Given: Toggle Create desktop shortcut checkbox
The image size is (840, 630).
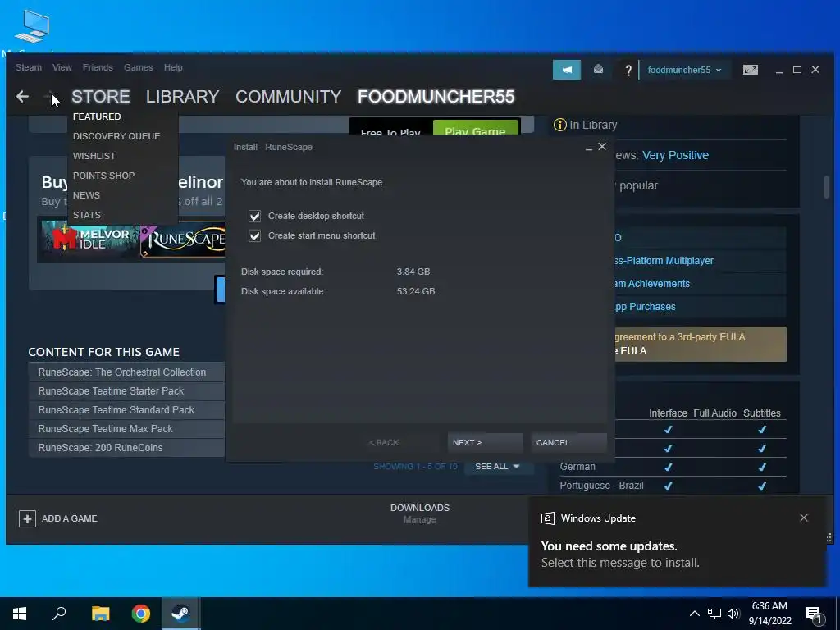Looking at the screenshot, I should pos(254,216).
